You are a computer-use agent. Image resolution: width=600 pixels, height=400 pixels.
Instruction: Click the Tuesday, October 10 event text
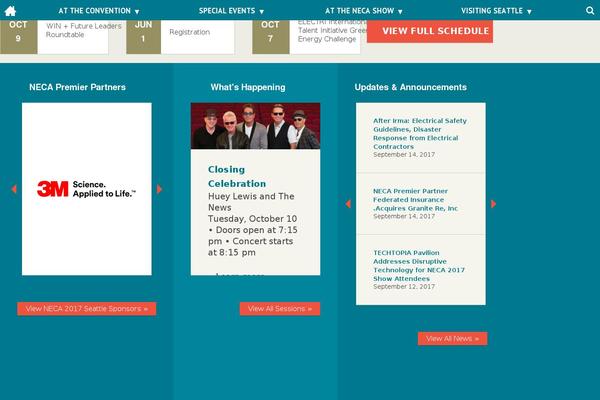[253, 219]
